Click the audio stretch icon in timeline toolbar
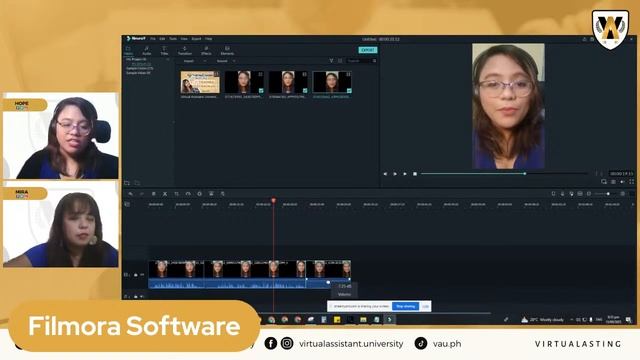The image size is (640, 360). pos(222,194)
